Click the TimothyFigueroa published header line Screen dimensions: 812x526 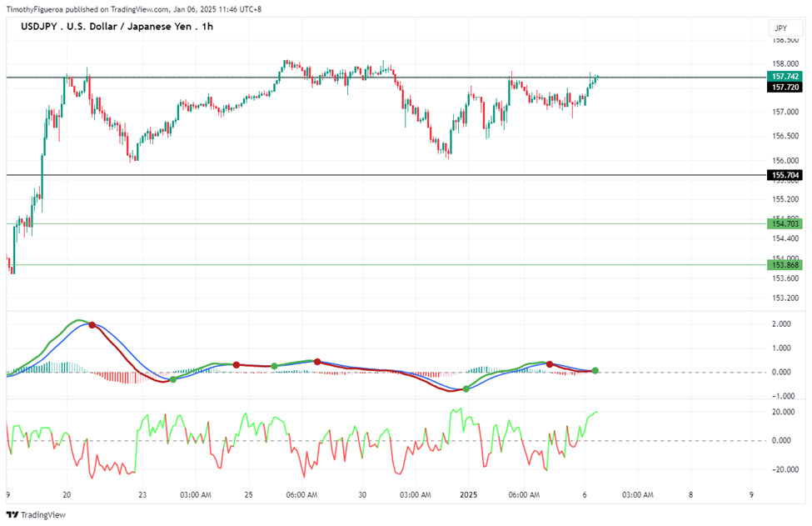(133, 9)
